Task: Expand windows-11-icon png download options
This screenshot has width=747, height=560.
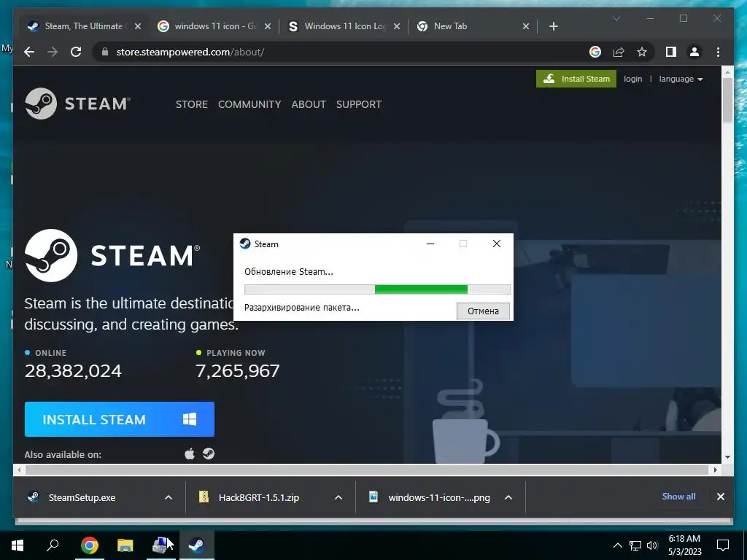Action: 508,497
